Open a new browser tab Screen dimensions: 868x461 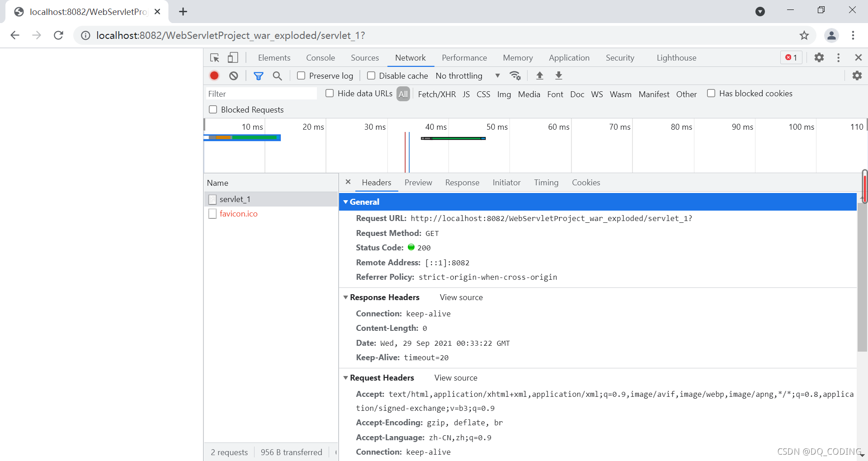click(x=183, y=12)
